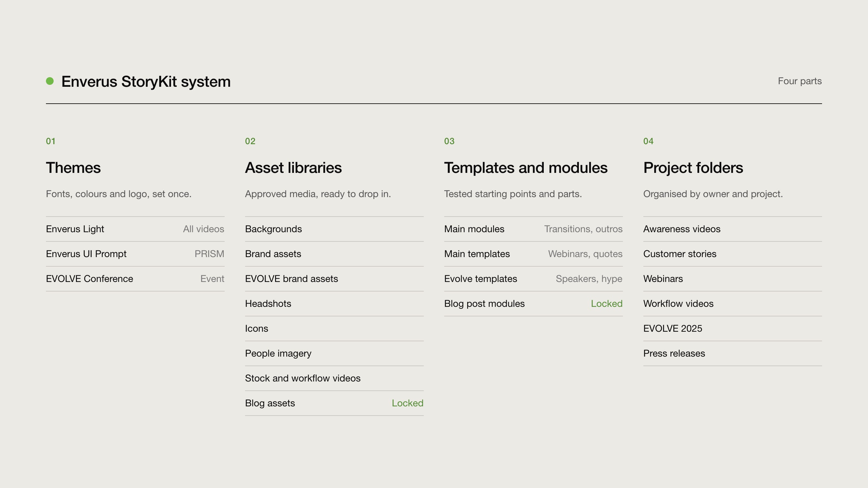The width and height of the screenshot is (868, 488).
Task: Click the Templates and modules heading
Action: 526,168
